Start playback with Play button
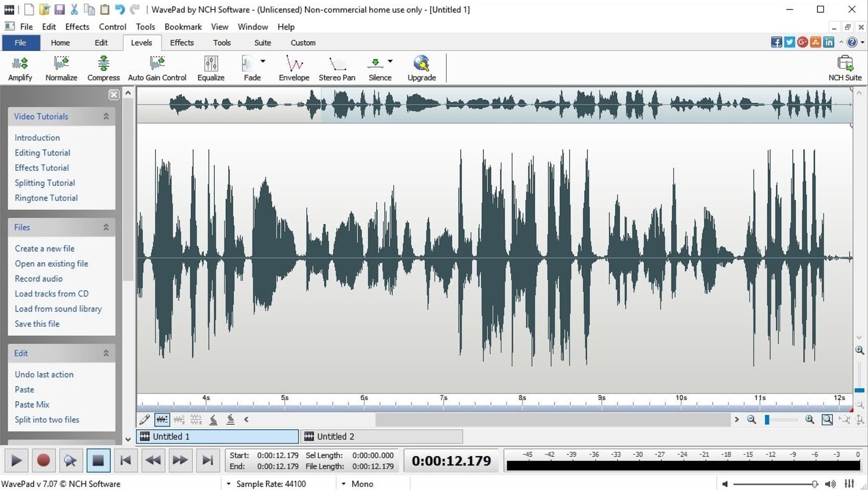868x490 pixels. [x=16, y=460]
